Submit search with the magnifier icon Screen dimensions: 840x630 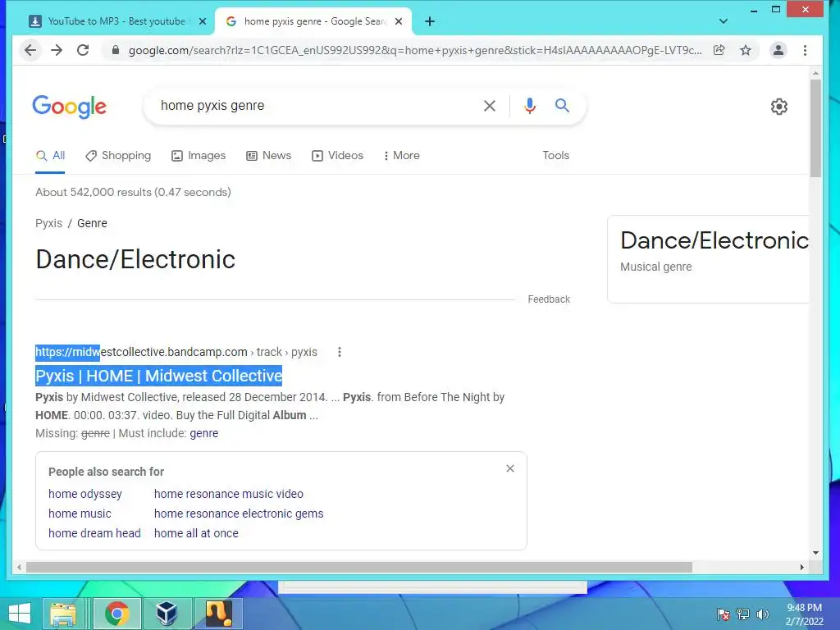[562, 106]
